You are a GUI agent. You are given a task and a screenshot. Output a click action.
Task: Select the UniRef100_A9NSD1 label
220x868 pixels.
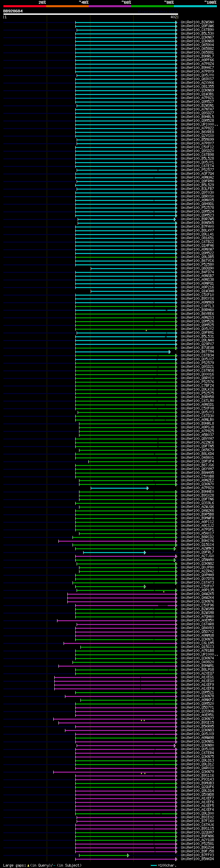pos(197,405)
